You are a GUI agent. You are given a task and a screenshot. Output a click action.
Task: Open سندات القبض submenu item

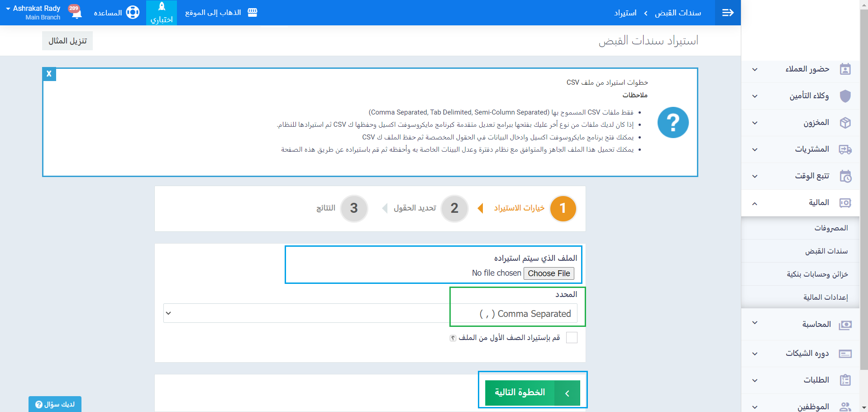826,251
